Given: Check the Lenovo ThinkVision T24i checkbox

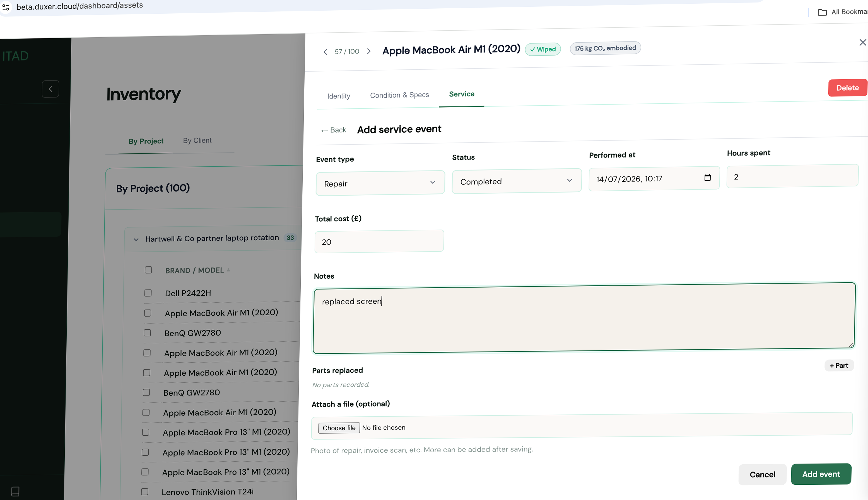Looking at the screenshot, I should tap(145, 492).
